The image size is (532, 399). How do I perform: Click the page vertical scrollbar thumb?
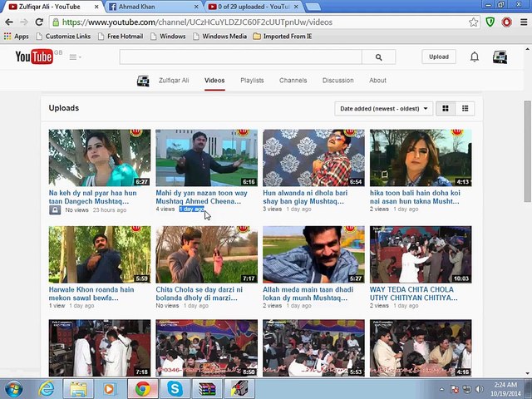528,151
